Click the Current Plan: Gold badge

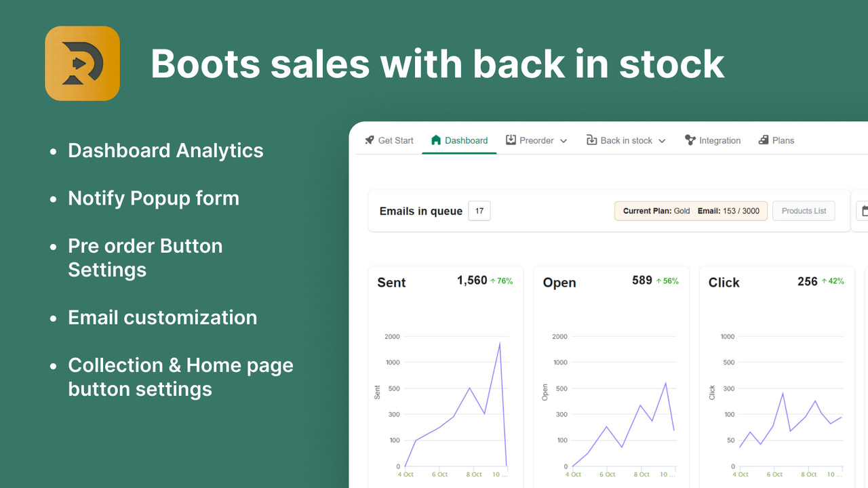coord(656,211)
